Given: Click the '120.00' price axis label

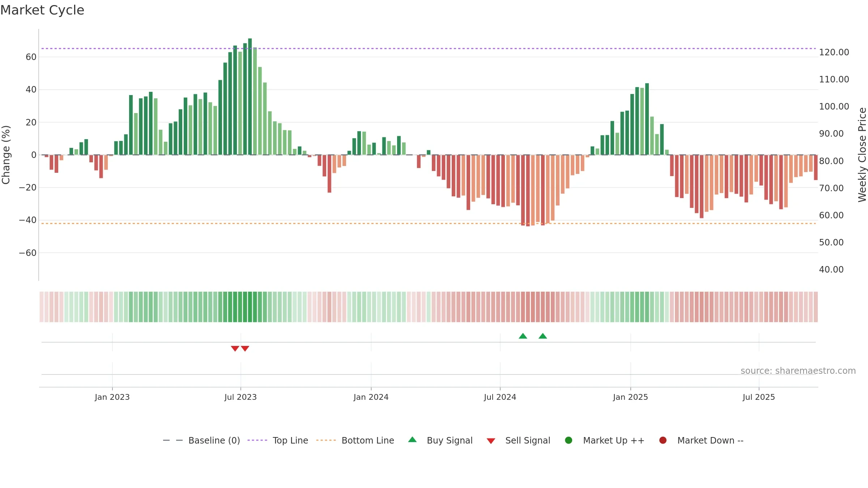Looking at the screenshot, I should (x=834, y=52).
